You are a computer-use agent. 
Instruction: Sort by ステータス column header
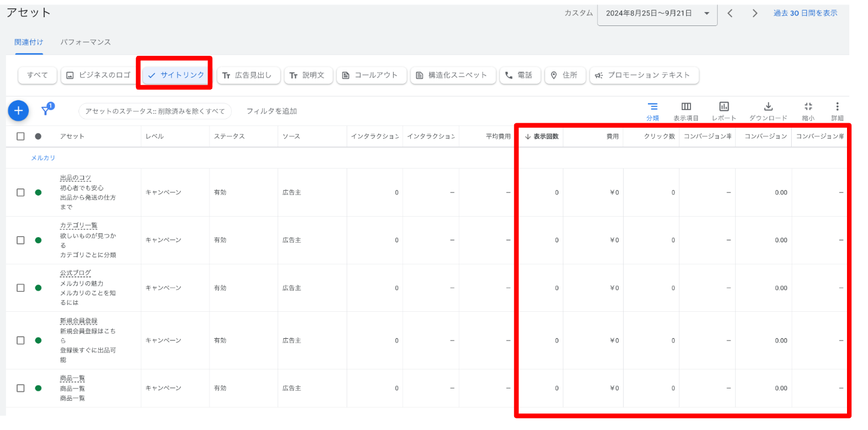pos(229,137)
